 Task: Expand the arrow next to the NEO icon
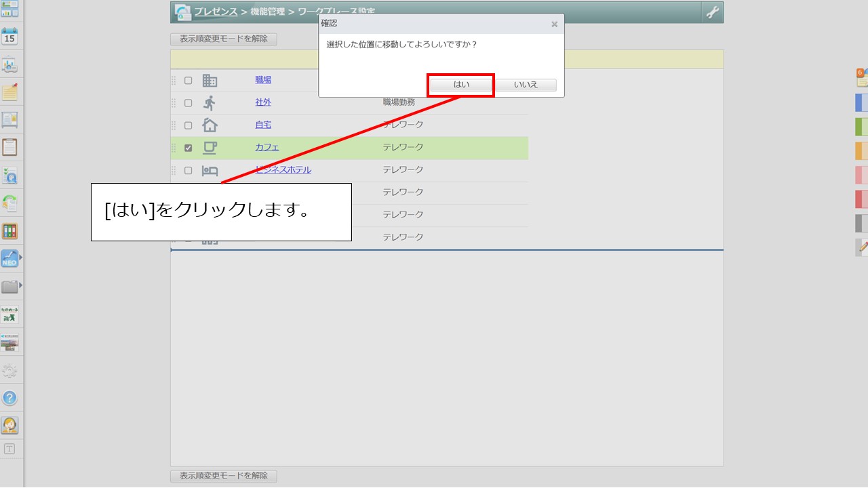click(x=20, y=259)
